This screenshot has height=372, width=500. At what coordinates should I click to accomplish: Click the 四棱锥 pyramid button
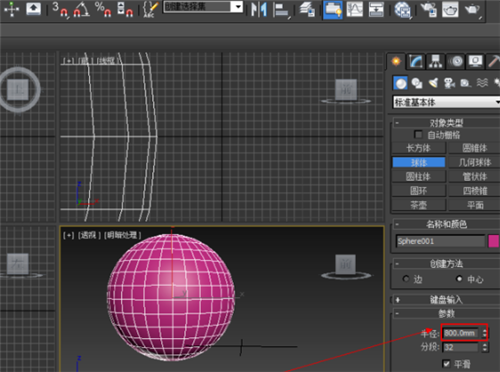click(x=475, y=191)
